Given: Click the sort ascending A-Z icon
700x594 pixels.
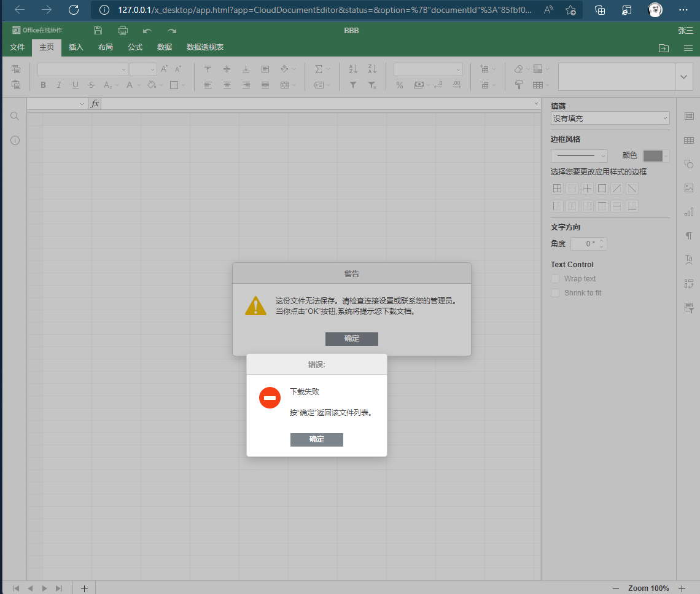Looking at the screenshot, I should pyautogui.click(x=353, y=69).
